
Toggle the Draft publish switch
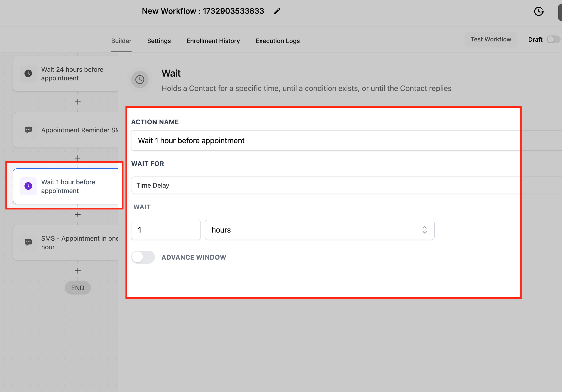pyautogui.click(x=553, y=40)
